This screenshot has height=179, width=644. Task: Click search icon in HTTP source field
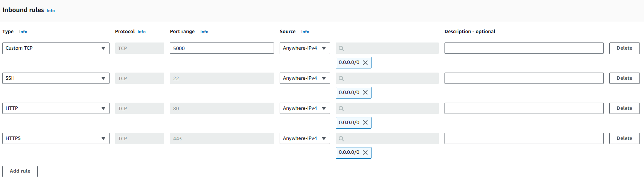click(x=341, y=109)
